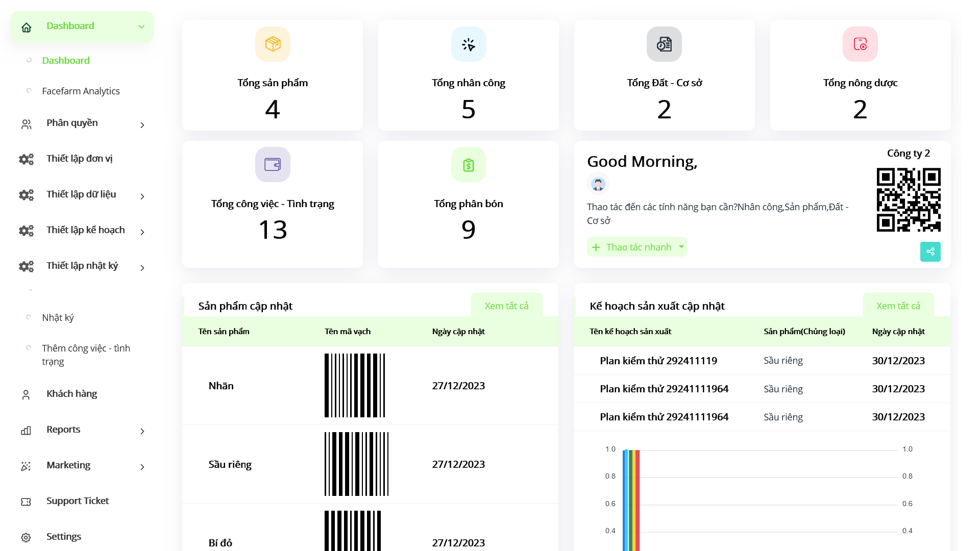This screenshot has height=551, width=980.
Task: Click Xem tất cả for Kế hoạch sản xuất
Action: pos(898,306)
